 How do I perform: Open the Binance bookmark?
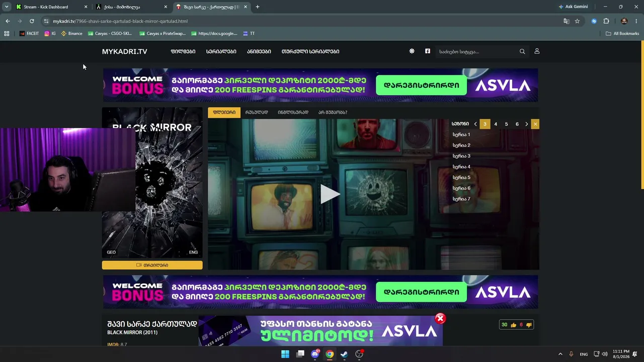71,34
